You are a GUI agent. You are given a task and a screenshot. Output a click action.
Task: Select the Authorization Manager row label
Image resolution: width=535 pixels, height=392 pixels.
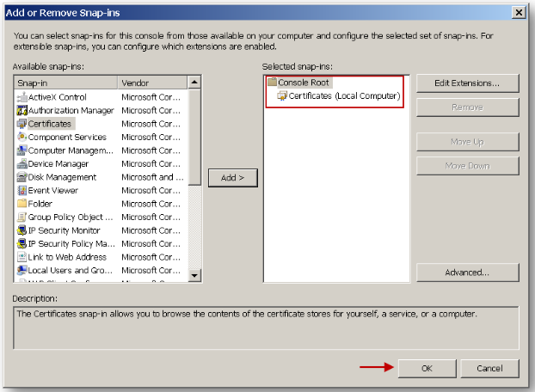pos(71,110)
